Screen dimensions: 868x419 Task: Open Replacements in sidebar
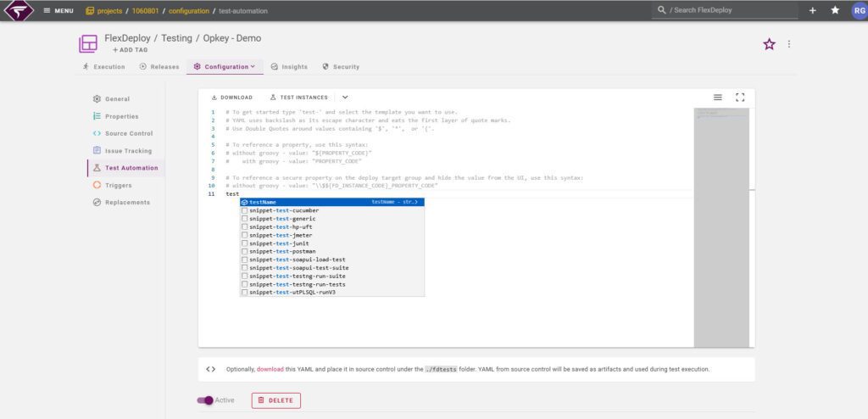click(x=120, y=203)
